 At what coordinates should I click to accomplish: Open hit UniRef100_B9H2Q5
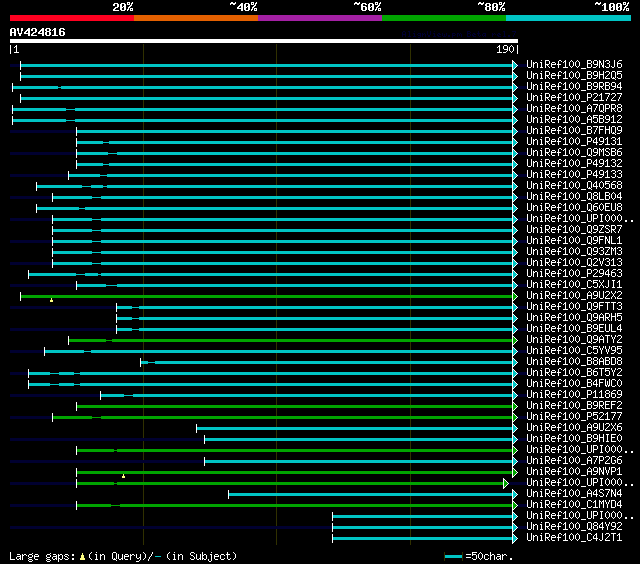tap(574, 75)
